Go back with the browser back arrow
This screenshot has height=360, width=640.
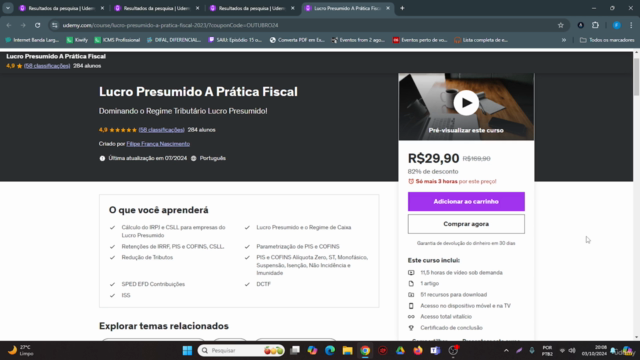[x=9, y=25]
